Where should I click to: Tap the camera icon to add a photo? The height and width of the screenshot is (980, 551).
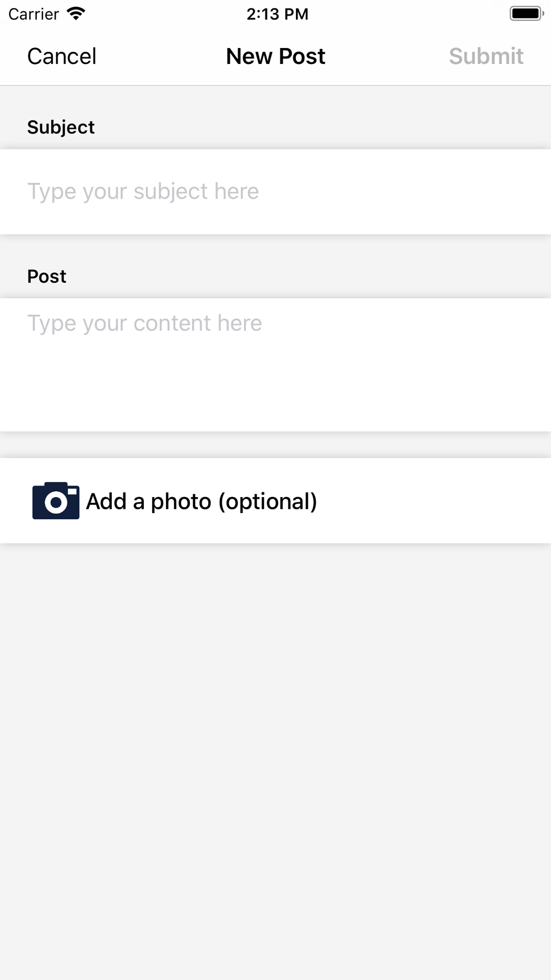click(56, 500)
